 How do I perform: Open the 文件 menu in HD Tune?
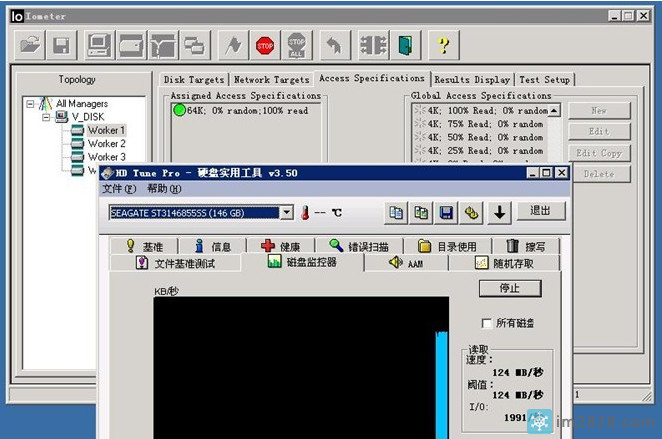coord(118,189)
